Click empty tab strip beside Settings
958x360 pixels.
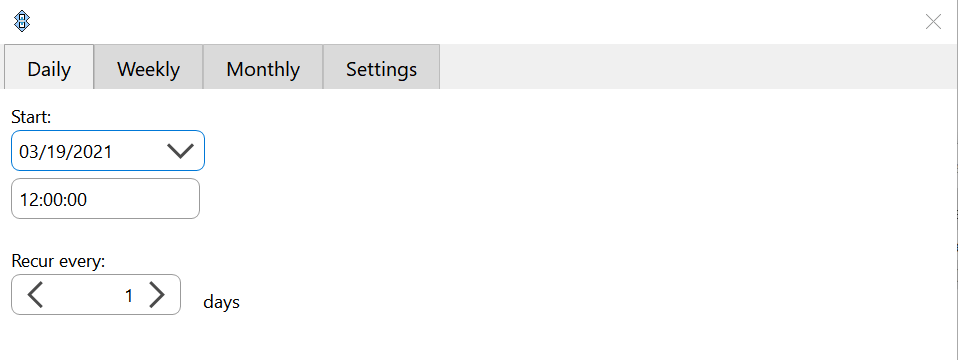tap(697, 67)
